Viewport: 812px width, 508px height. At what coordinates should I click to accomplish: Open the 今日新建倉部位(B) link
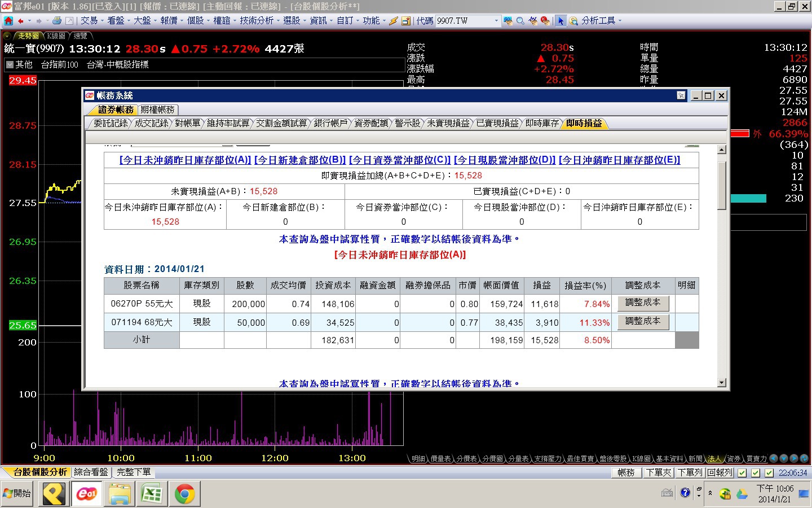pyautogui.click(x=299, y=160)
